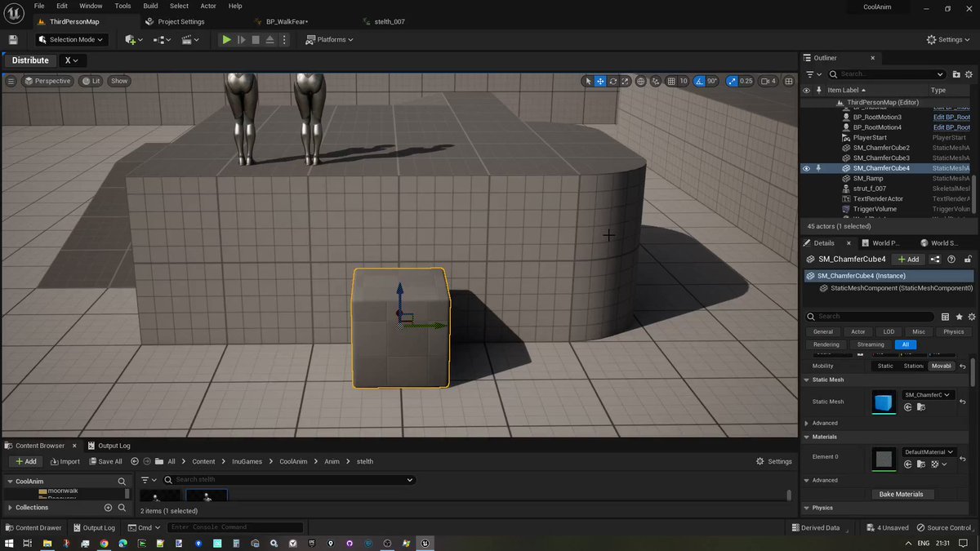
Task: Open the X axis dropdown next to Distribute
Action: coord(70,60)
